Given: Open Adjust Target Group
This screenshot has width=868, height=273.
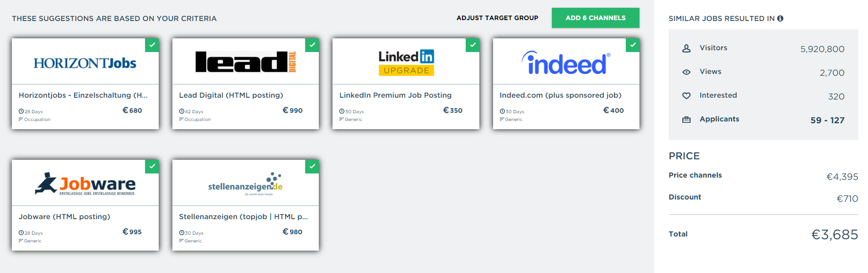Looking at the screenshot, I should (x=497, y=18).
